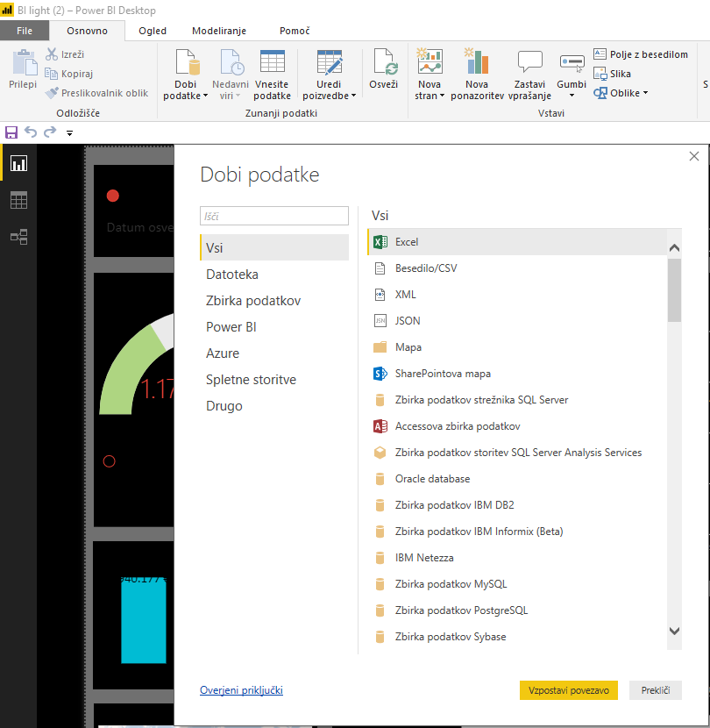Click the undo arrow icon

coord(31,132)
